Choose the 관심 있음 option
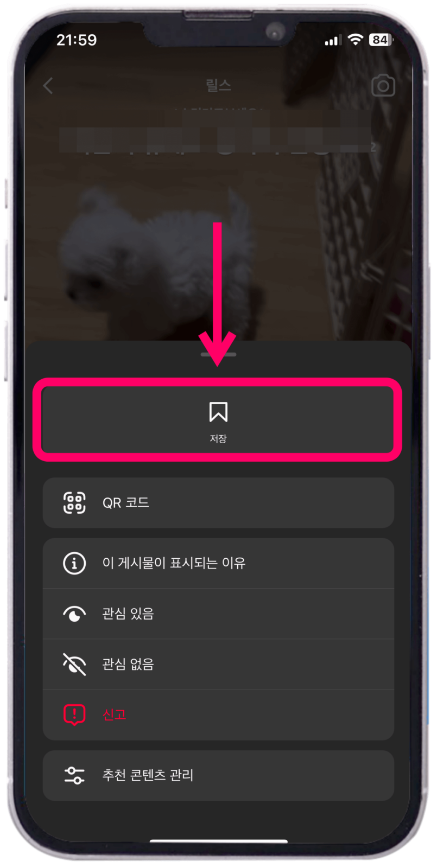This screenshot has height=868, width=437. [218, 614]
